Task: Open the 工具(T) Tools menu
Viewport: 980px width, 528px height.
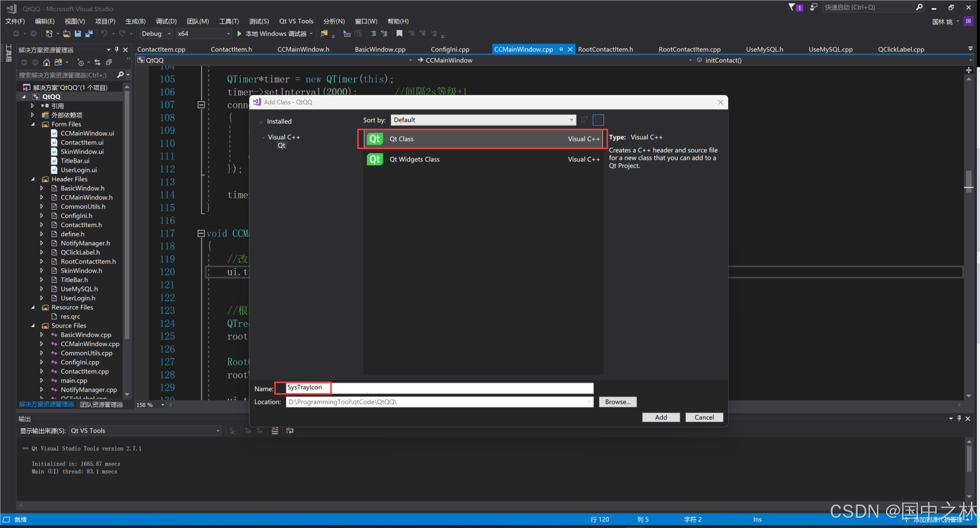Action: click(x=229, y=21)
